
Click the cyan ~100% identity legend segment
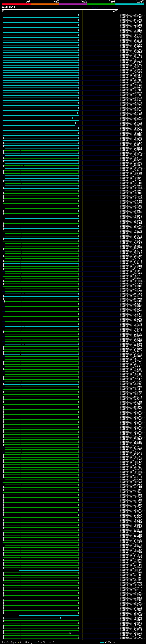(130, 4)
